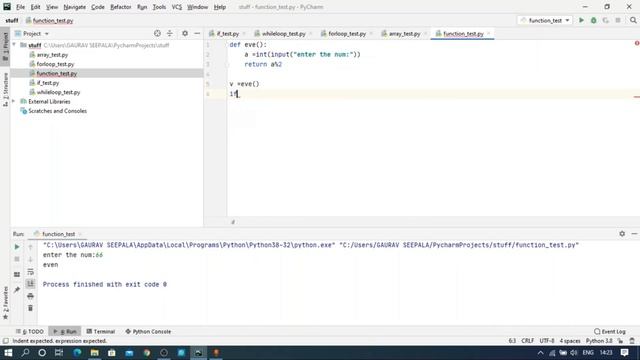
Task: Collapse all in Project panel icon
Action: tap(170, 33)
